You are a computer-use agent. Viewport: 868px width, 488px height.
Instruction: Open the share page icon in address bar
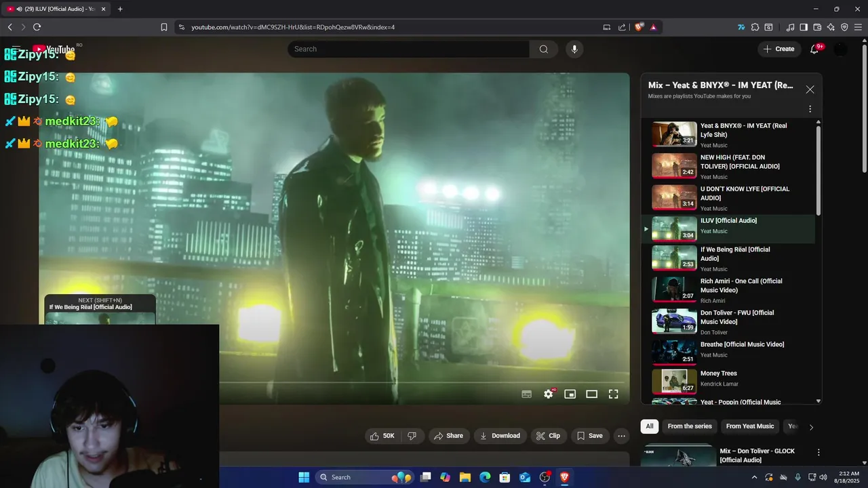pyautogui.click(x=622, y=27)
